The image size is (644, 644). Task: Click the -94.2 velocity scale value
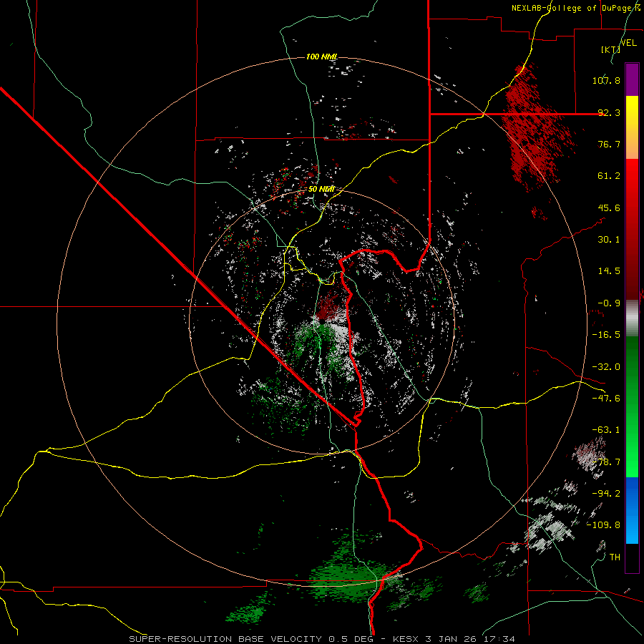point(606,493)
